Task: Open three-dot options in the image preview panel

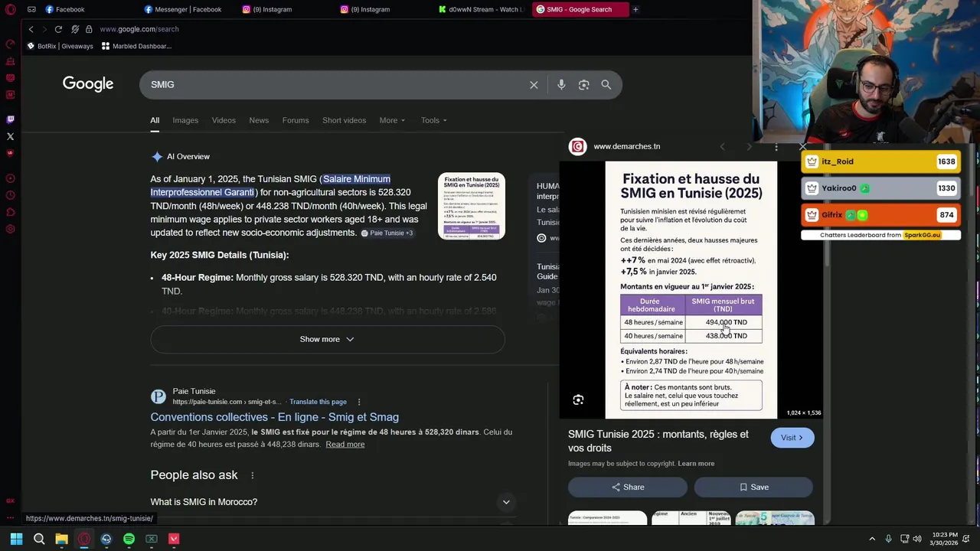Action: pos(776,147)
